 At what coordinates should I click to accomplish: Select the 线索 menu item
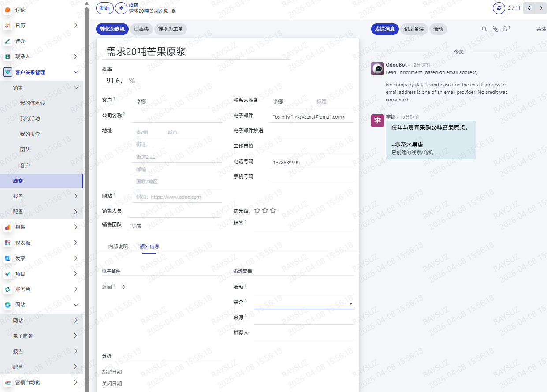[41, 181]
